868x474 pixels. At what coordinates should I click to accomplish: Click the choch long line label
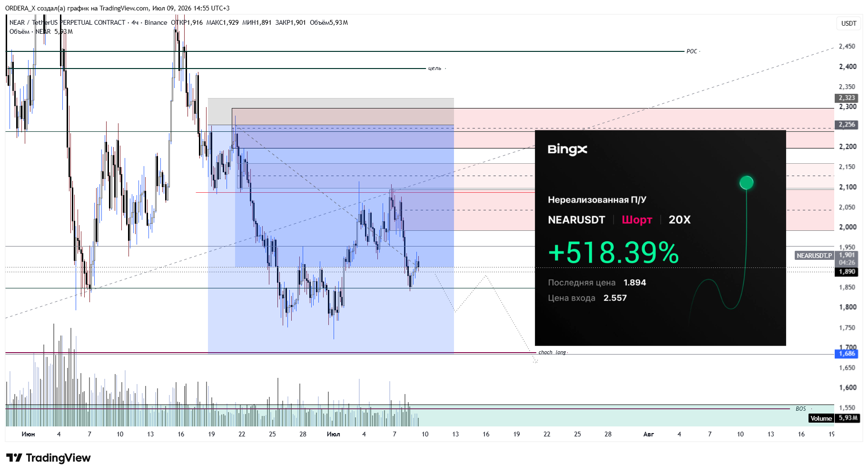552,353
